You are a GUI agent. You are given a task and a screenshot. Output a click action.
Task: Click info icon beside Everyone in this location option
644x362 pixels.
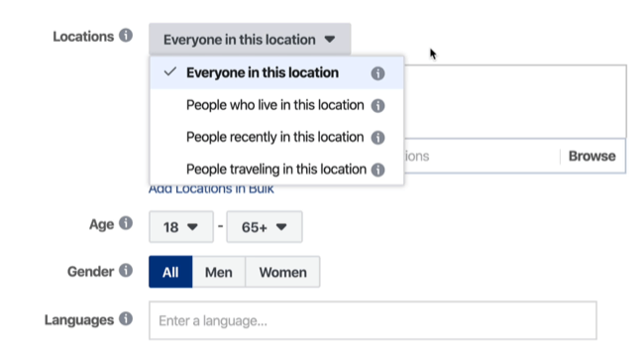[377, 73]
